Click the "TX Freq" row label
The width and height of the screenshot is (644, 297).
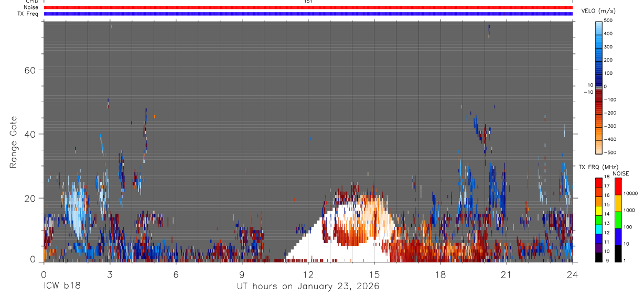[28, 14]
